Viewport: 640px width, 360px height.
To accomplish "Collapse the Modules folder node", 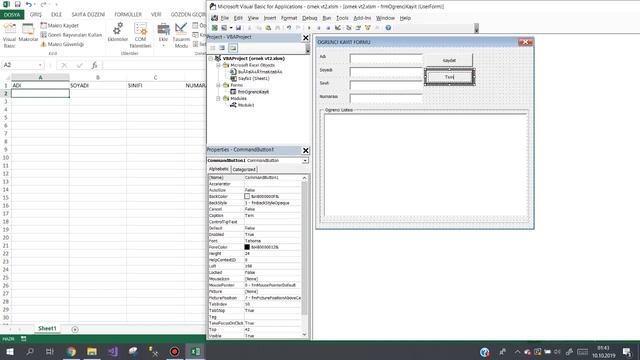I will tap(218, 98).
